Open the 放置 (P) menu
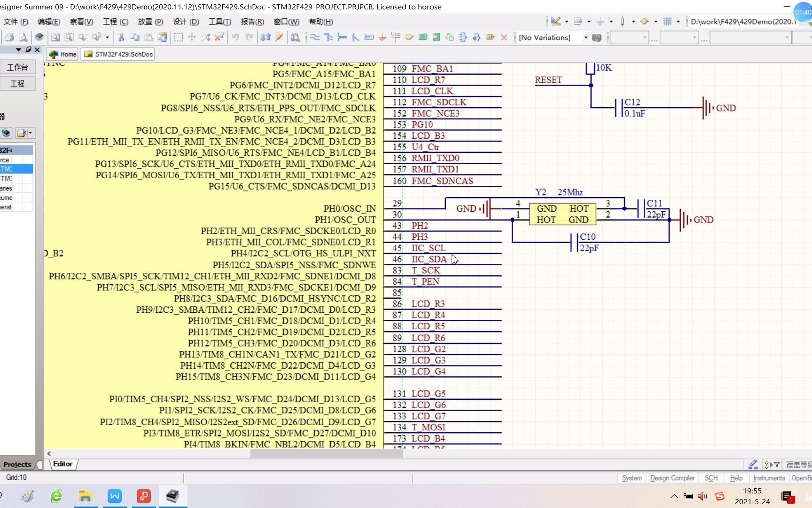This screenshot has width=812, height=508. point(150,22)
